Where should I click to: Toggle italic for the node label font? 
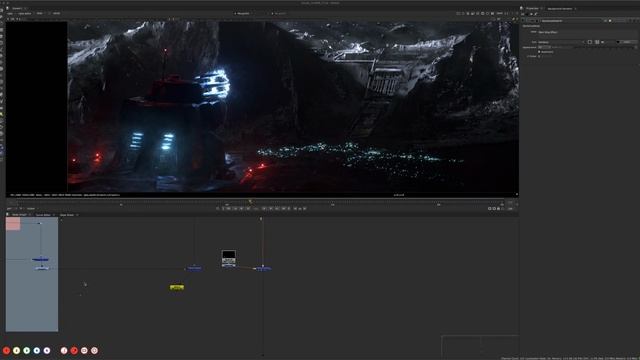597,42
